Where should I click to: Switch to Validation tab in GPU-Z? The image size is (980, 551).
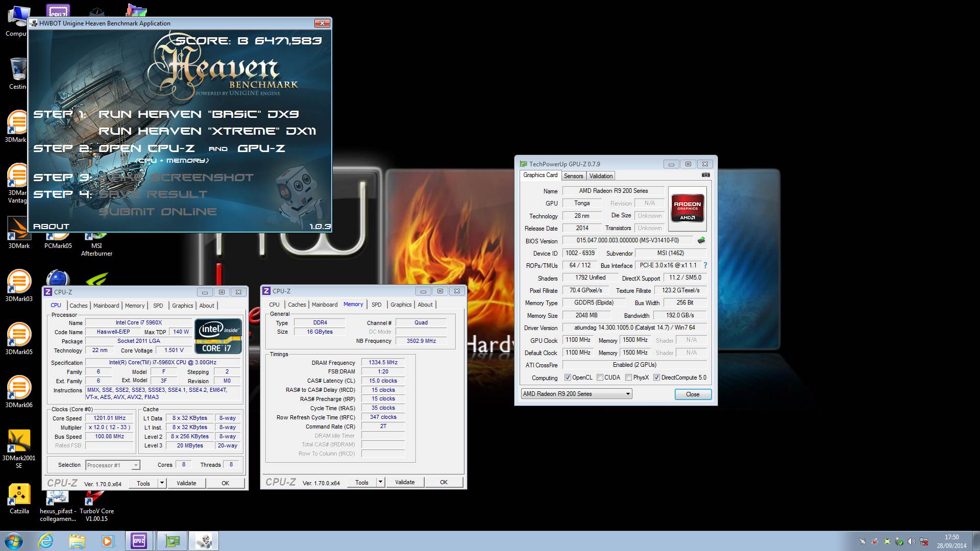click(601, 176)
